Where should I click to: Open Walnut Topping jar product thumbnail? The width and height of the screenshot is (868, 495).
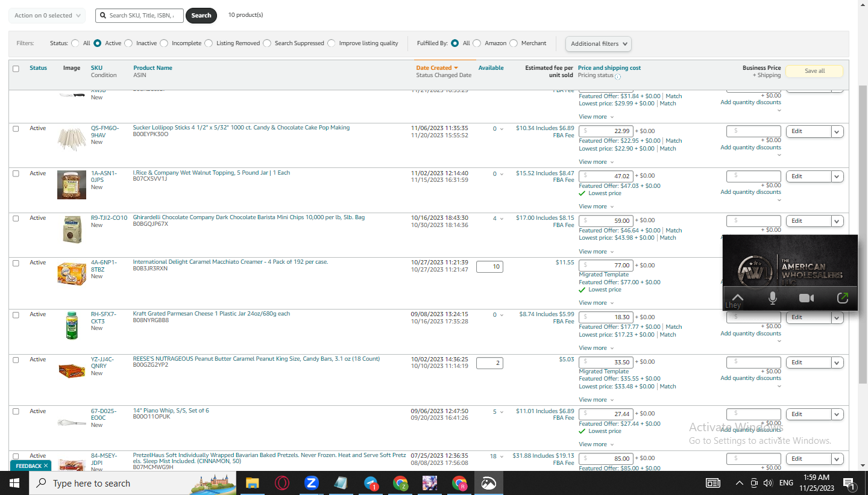pos(72,184)
